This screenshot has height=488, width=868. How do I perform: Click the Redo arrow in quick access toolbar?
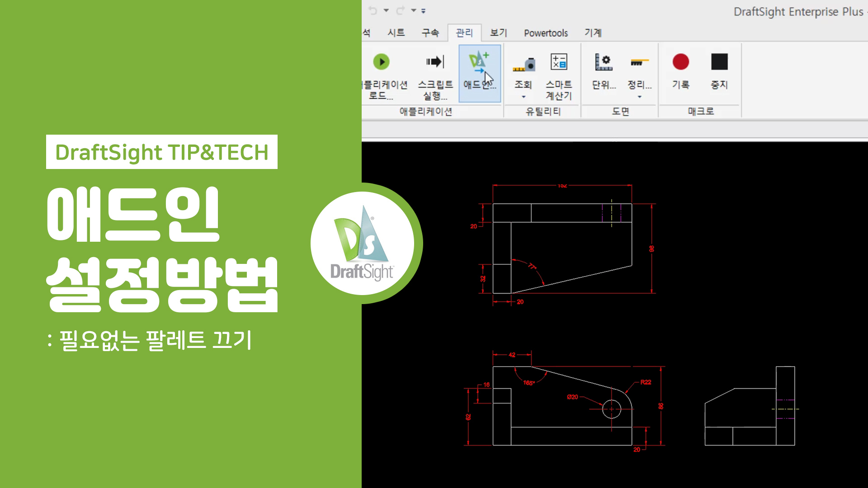(401, 10)
